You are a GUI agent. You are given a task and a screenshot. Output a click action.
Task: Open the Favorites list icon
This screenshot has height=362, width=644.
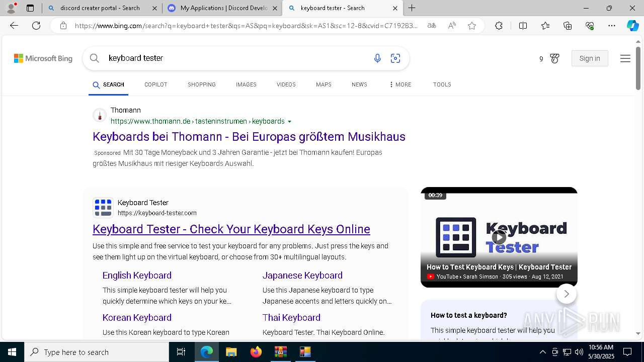[x=545, y=26]
